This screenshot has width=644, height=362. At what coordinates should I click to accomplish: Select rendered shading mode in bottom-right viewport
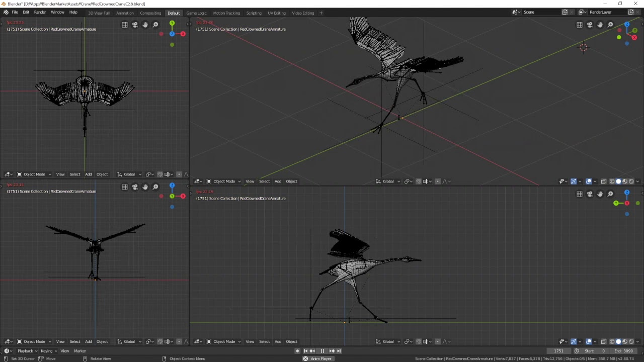pos(631,341)
